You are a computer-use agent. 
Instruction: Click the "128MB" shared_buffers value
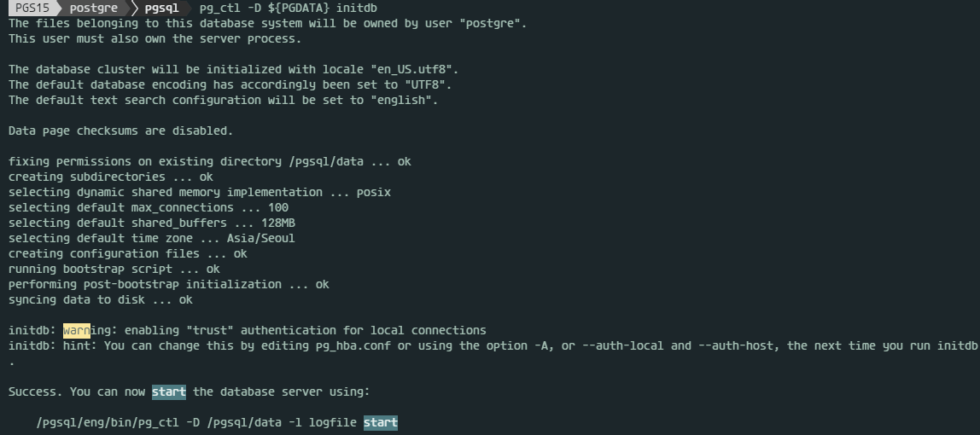point(251,223)
